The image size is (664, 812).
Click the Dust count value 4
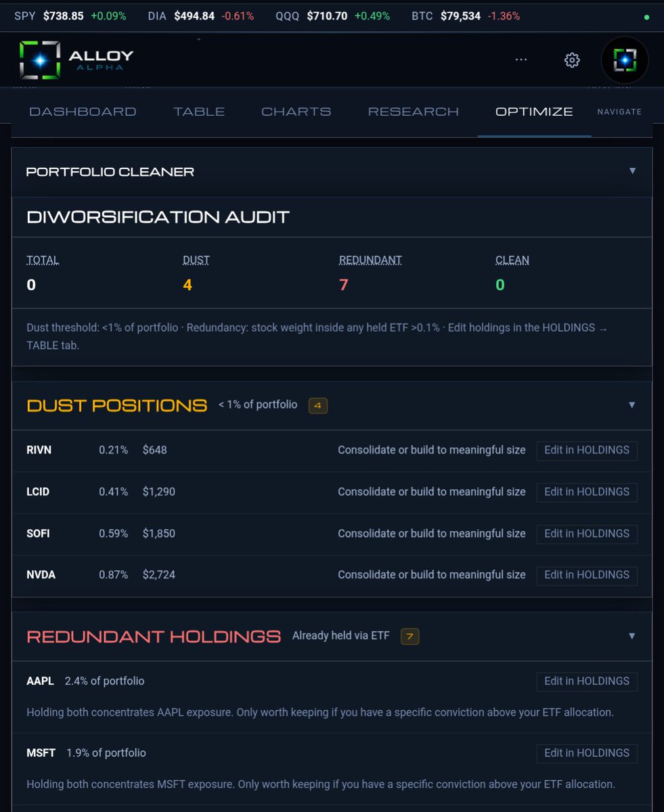coord(187,285)
